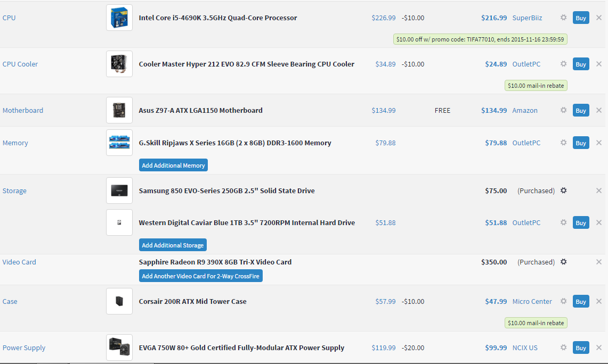Click the $47.99 Corsair case total price
Screen dimensions: 608x364
[496, 301]
